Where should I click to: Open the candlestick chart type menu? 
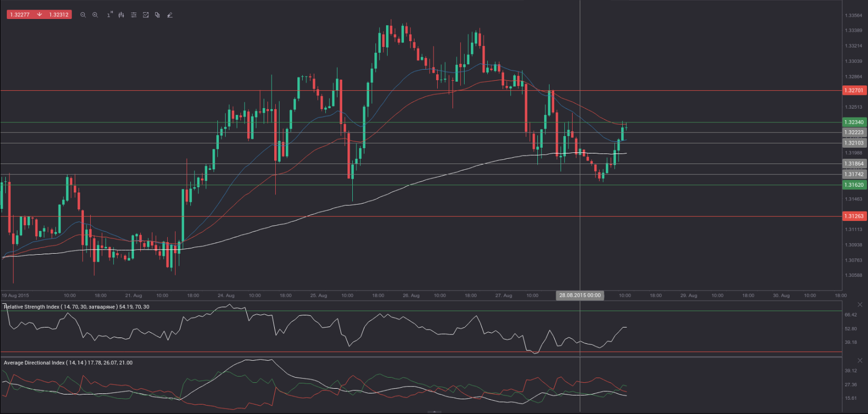(121, 15)
